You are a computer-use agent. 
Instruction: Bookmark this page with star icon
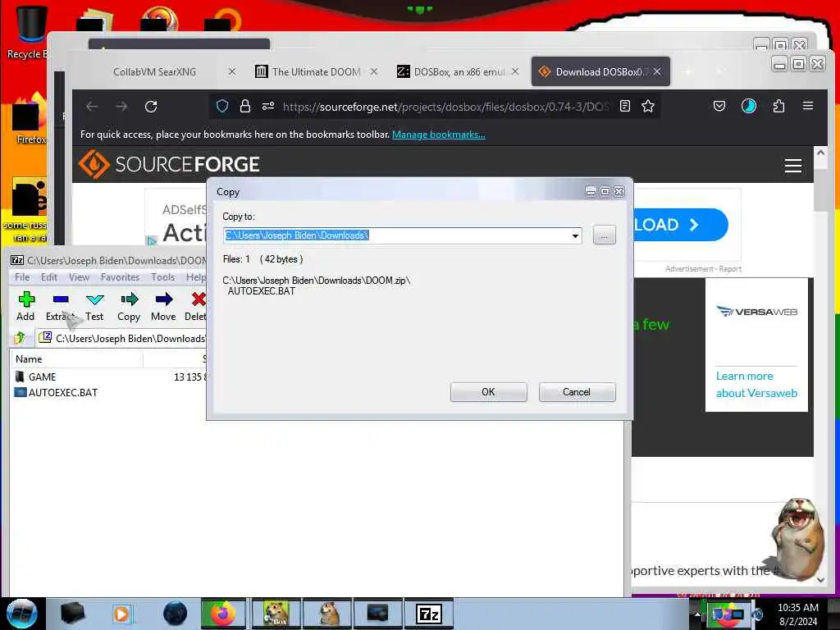648,106
